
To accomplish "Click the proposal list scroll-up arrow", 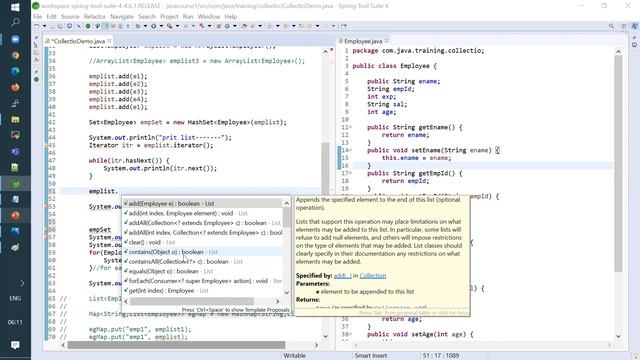I will pyautogui.click(x=287, y=203).
